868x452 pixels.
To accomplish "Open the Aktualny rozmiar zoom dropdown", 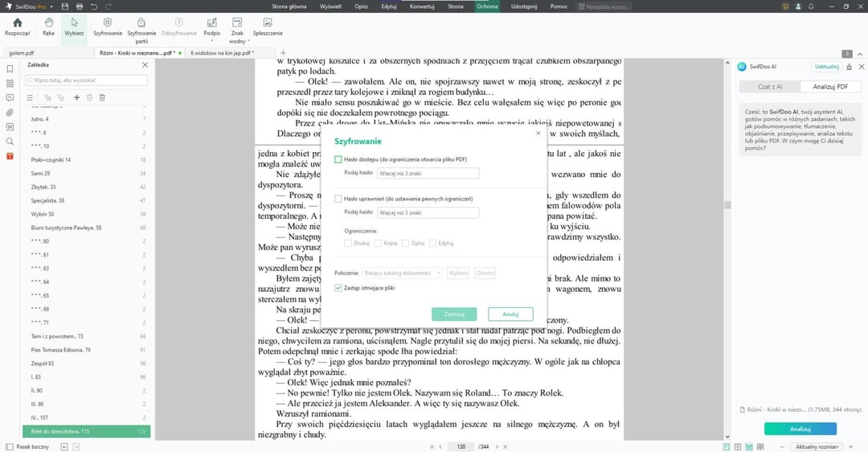I will [x=817, y=446].
